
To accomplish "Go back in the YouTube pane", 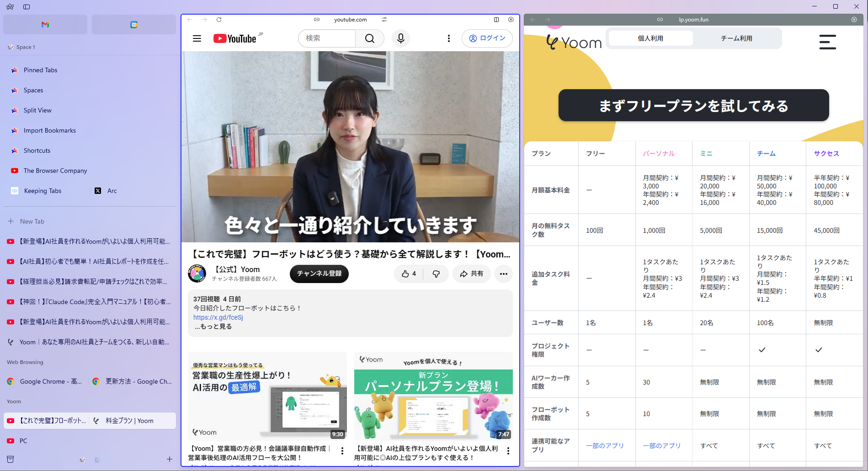I will click(190, 20).
